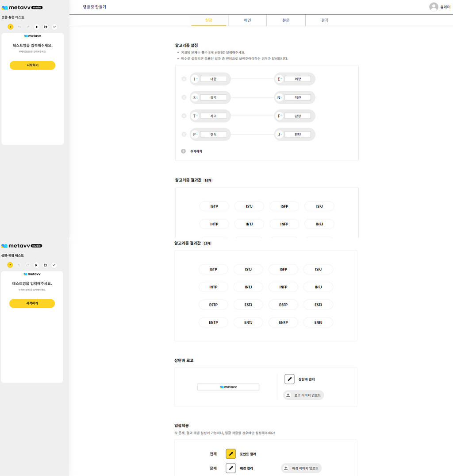The width and height of the screenshot is (453, 476).
Task: Edit the 감각 label field
Action: [214, 97]
